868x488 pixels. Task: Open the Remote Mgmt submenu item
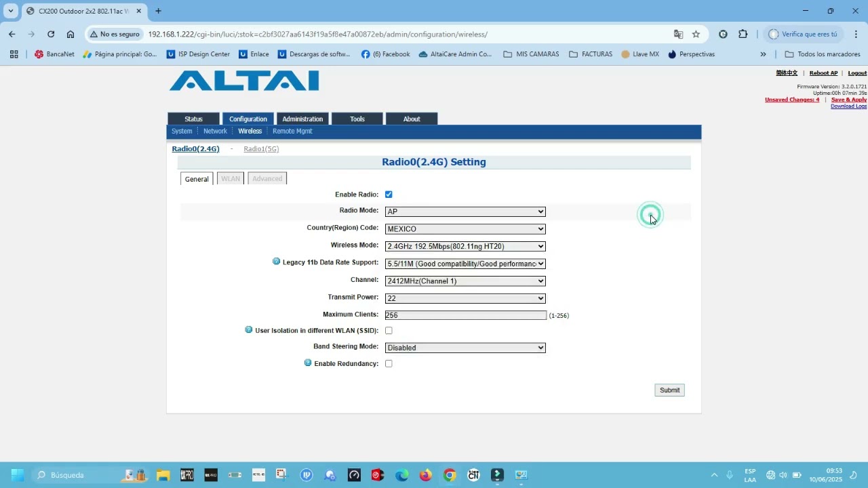(292, 131)
